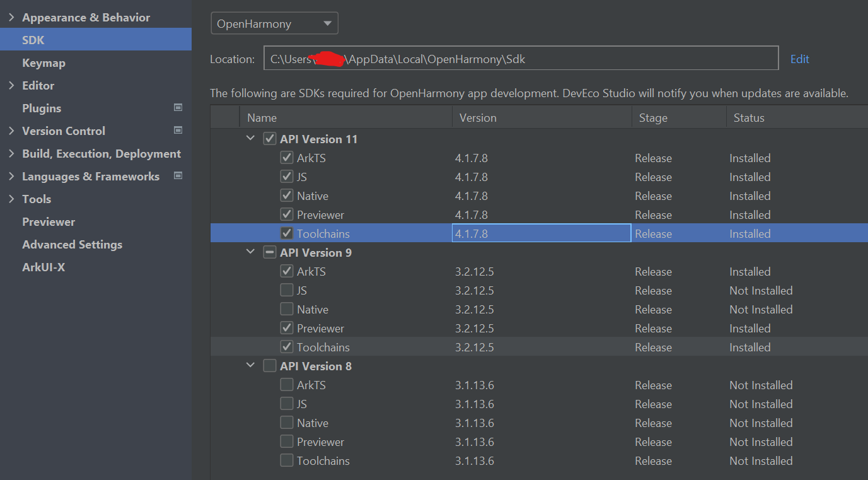The height and width of the screenshot is (480, 868).
Task: Toggle the API Version 11 checkbox
Action: coord(269,139)
